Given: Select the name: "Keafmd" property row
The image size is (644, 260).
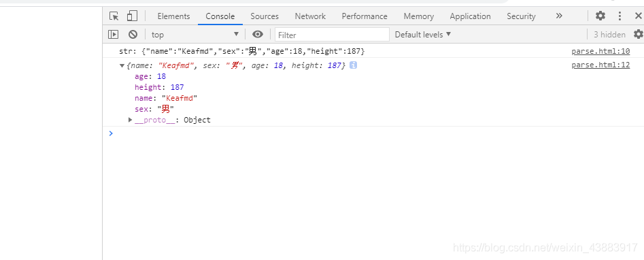Looking at the screenshot, I should coord(166,98).
